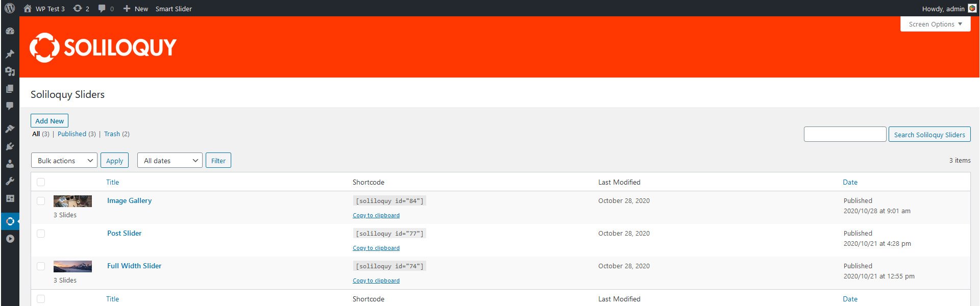The image size is (980, 306).
Task: Toggle the select-all checkbox in footer row
Action: 41,299
